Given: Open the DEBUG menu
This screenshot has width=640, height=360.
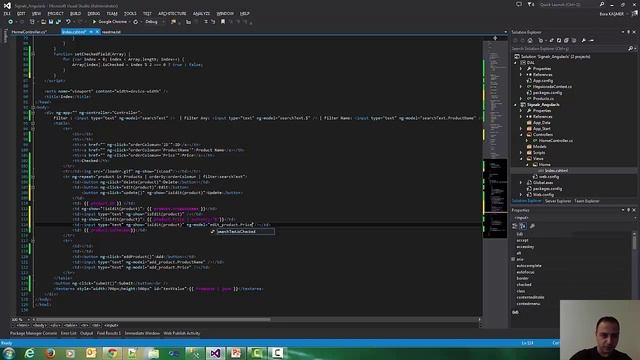Looking at the screenshot, I should 93,13.
